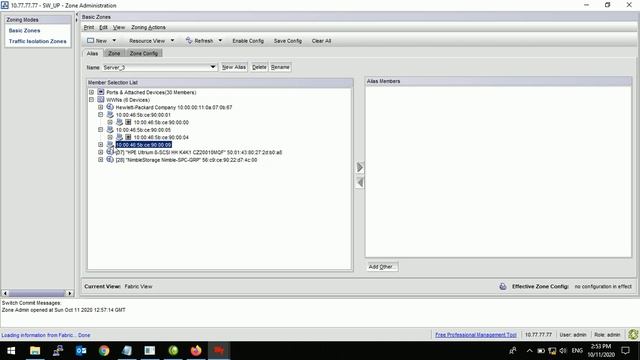
Task: Select WWN 10:00:46:5b:ce:90:00:09
Action: (143, 145)
